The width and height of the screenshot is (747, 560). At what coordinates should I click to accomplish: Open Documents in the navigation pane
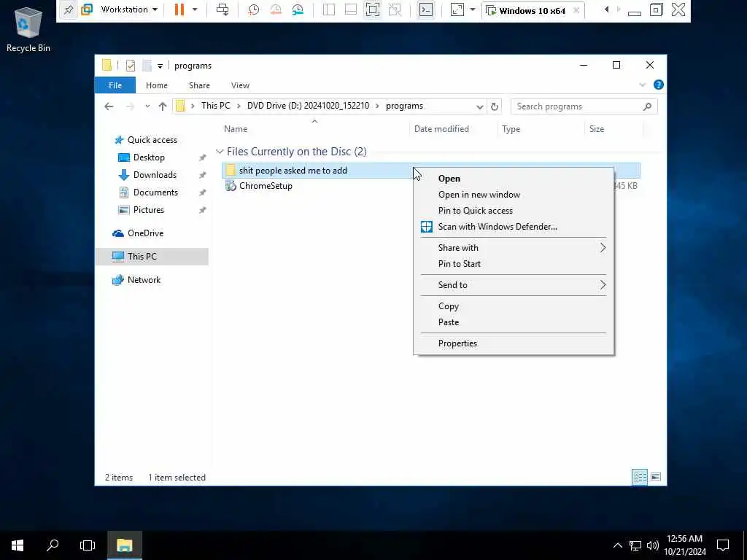click(155, 192)
